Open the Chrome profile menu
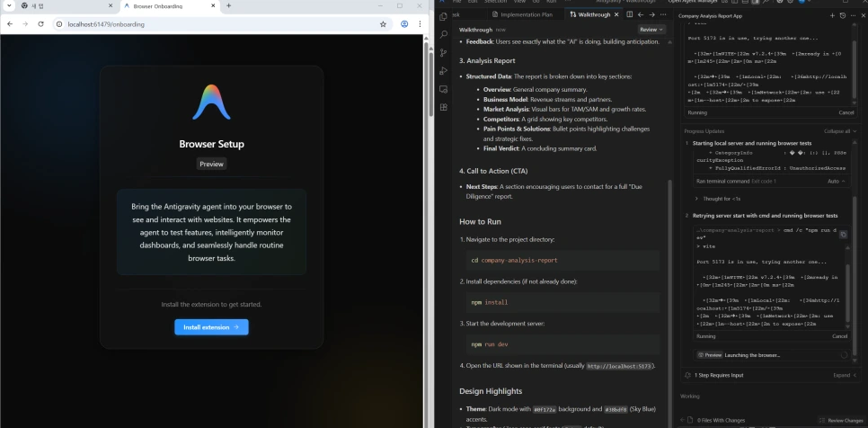The width and height of the screenshot is (868, 428). click(404, 24)
